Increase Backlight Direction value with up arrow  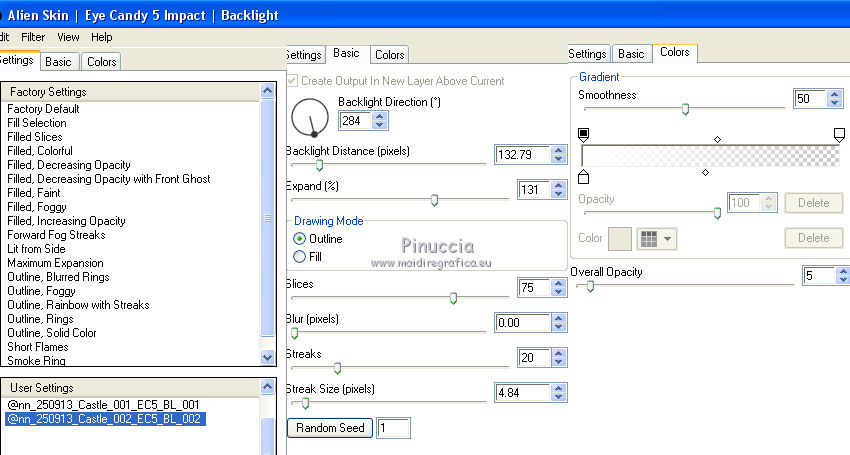[379, 116]
